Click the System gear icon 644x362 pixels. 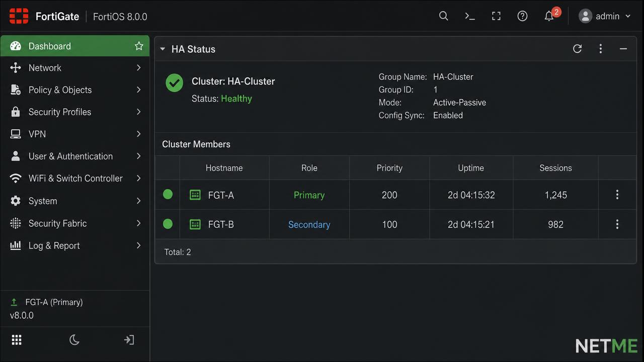pyautogui.click(x=16, y=201)
